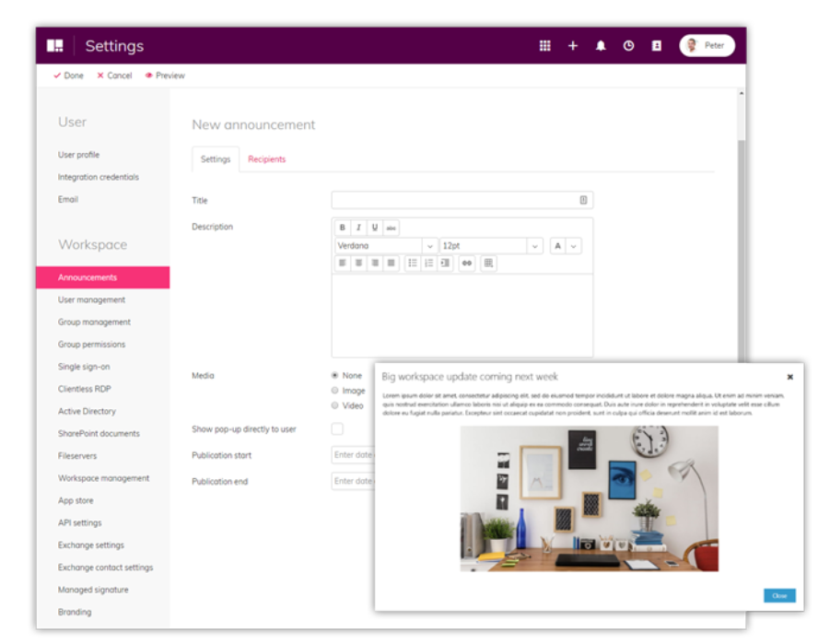Click inside the Description text area

click(x=462, y=316)
